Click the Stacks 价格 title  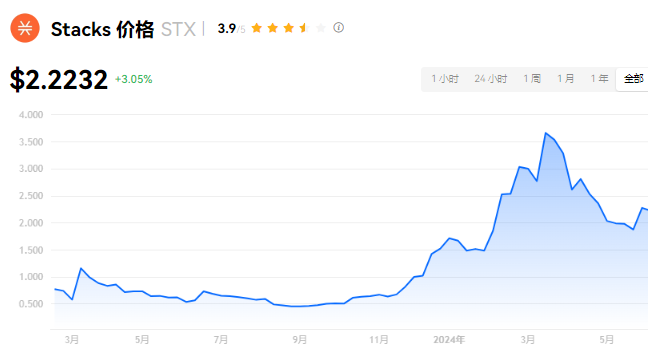(102, 29)
